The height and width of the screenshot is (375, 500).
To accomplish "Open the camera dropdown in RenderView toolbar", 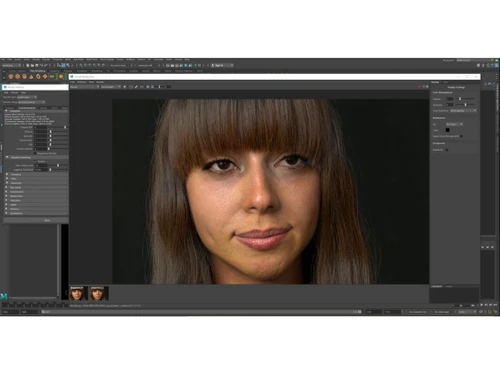I will point(111,87).
